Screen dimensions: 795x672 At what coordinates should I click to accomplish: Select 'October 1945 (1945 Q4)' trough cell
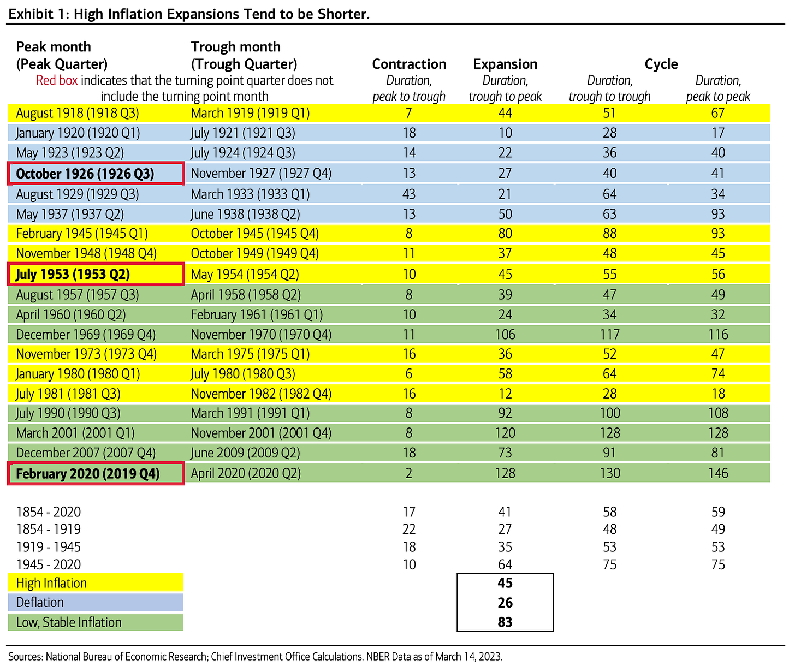point(254,233)
